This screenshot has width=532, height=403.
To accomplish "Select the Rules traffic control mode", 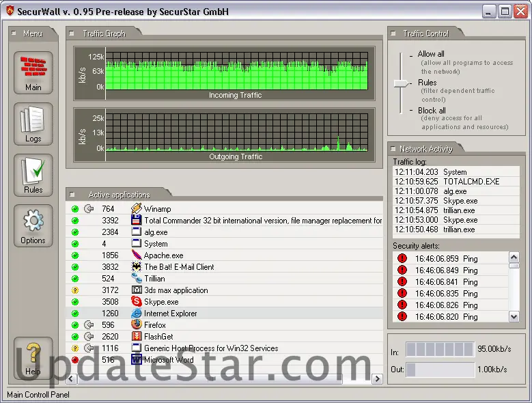I will tap(427, 83).
